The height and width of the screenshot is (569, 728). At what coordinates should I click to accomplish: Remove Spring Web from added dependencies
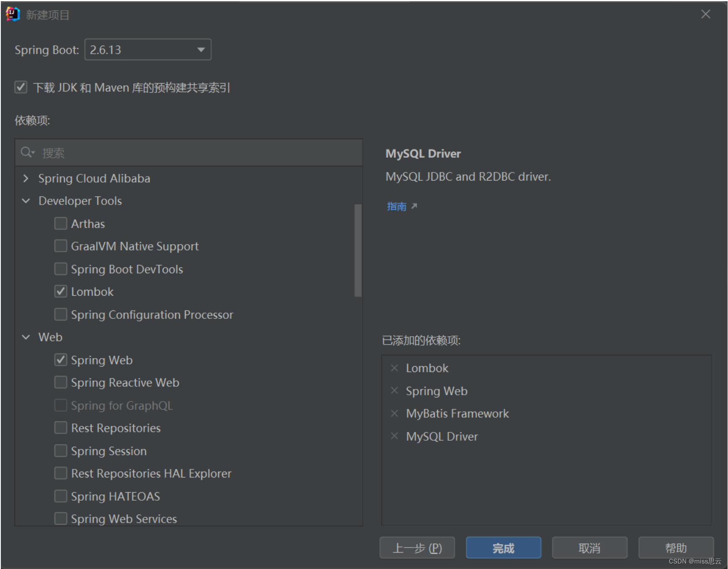click(x=394, y=391)
